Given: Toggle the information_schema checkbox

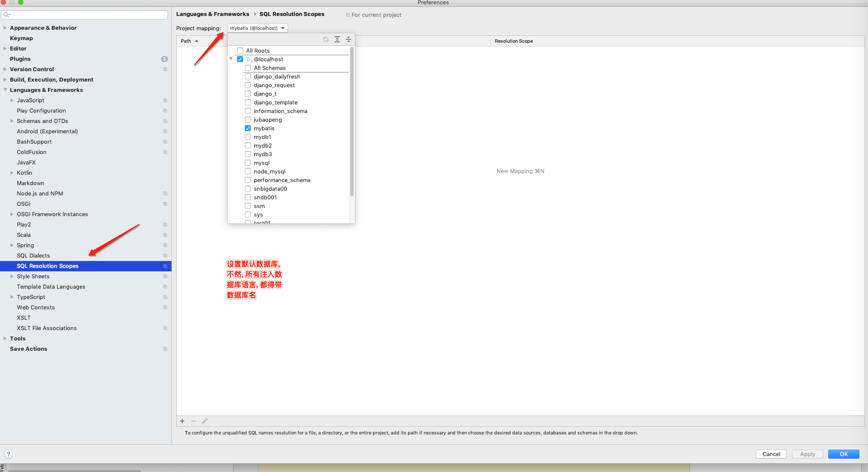Looking at the screenshot, I should (247, 111).
